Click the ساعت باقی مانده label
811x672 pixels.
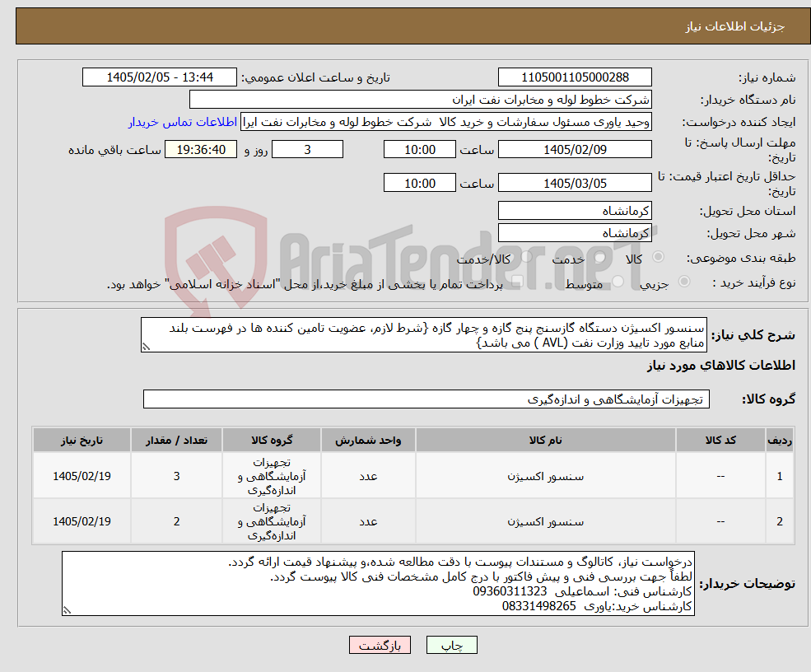pos(114,150)
